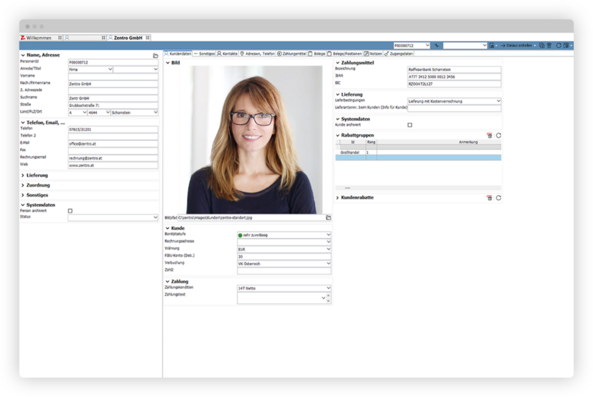The height and width of the screenshot is (397, 593).
Task: Switch to the Zugangsdaten tab
Action: [399, 54]
